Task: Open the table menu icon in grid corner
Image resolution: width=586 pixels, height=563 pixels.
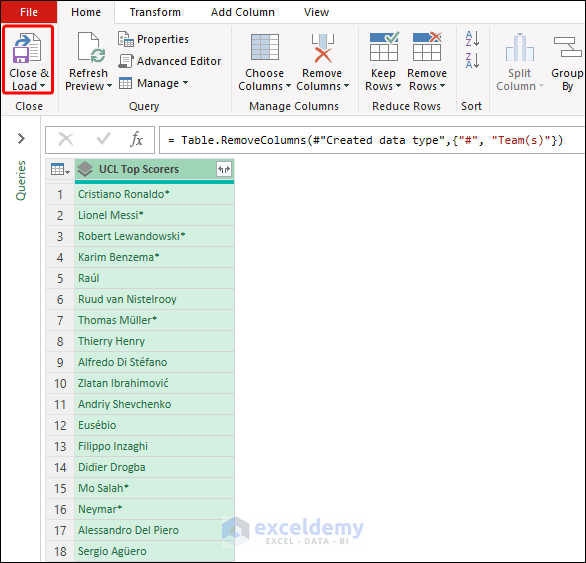Action: coord(60,169)
